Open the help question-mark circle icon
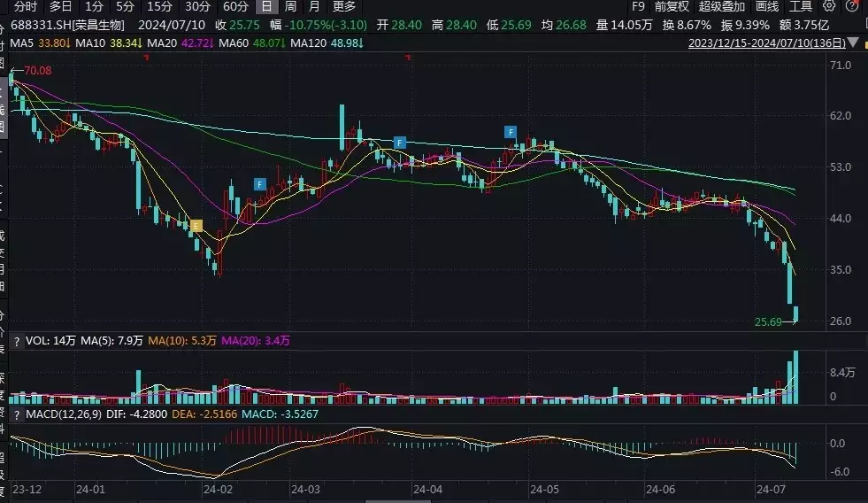Screen dimensions: 868x503 [x=852, y=6]
